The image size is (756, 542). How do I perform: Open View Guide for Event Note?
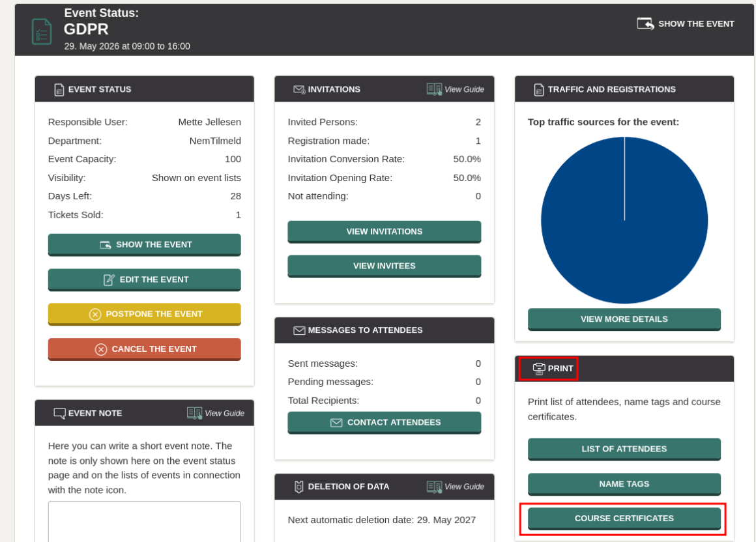click(x=216, y=414)
